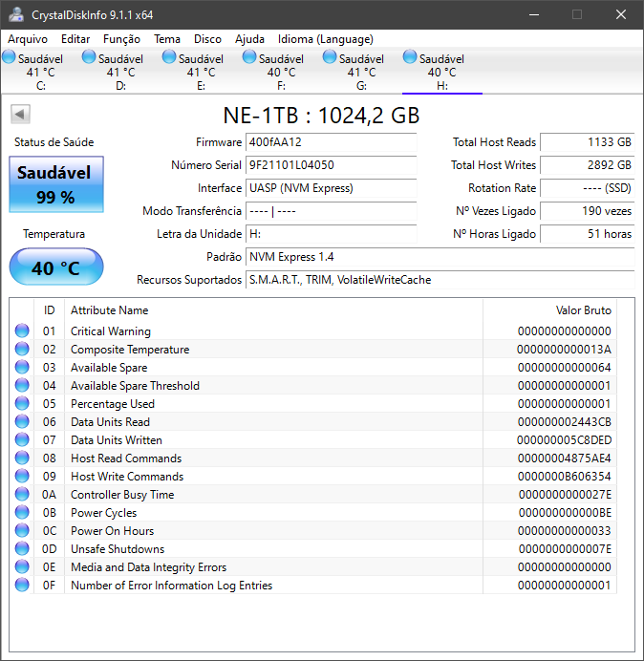This screenshot has width=644, height=661.
Task: Click status circle for Host Write Commands
Action: [x=22, y=476]
